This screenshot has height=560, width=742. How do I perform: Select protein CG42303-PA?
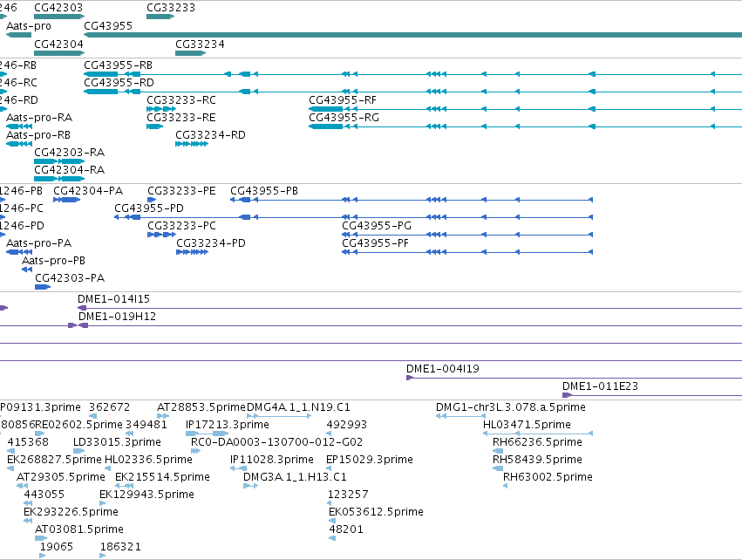[x=70, y=278]
